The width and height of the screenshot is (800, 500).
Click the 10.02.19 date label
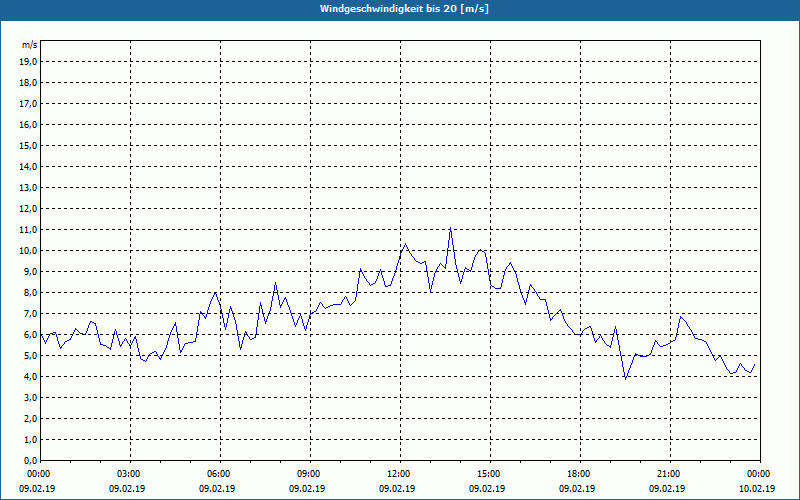[x=757, y=489]
